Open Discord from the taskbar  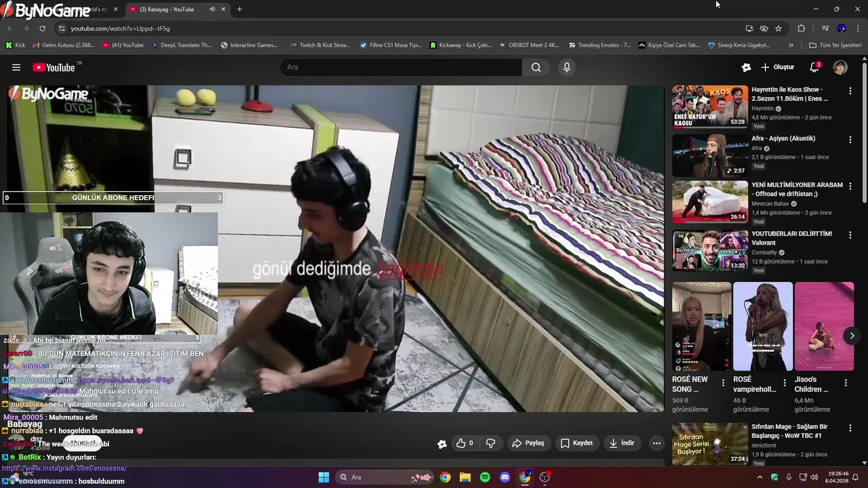tap(505, 477)
